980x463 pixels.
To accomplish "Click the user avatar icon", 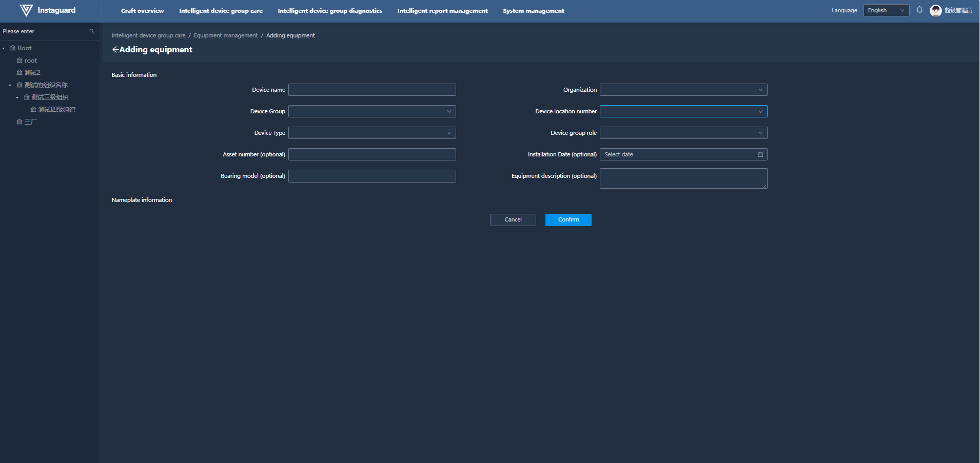I will 935,10.
